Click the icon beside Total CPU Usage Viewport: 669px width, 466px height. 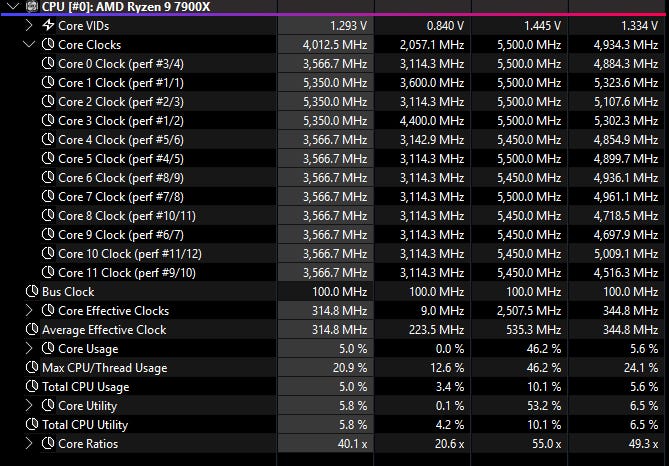coord(32,386)
